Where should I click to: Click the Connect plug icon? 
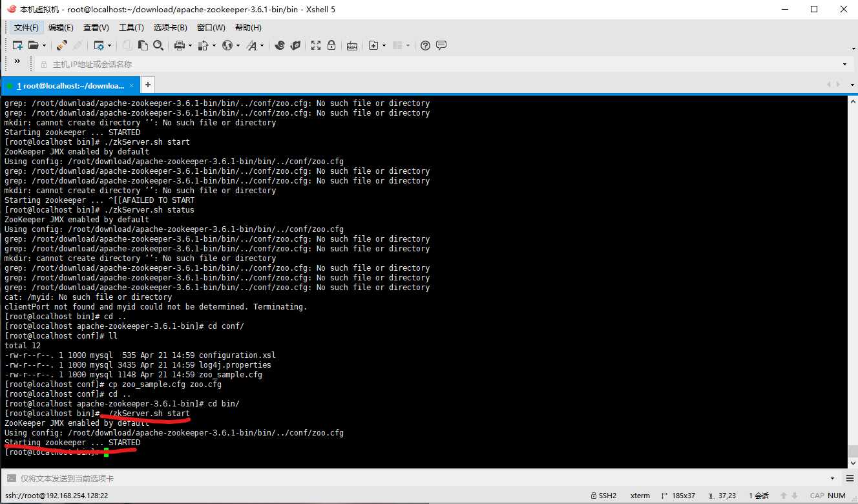[x=62, y=45]
